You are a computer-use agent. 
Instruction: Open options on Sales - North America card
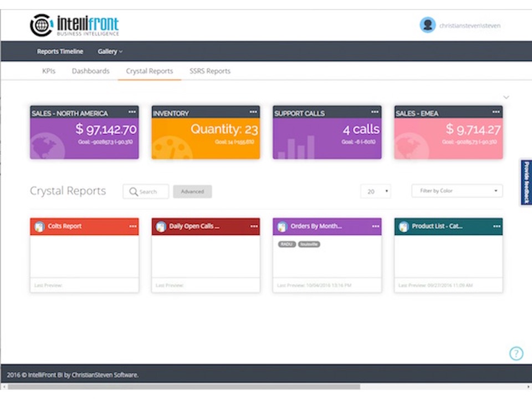pos(132,111)
